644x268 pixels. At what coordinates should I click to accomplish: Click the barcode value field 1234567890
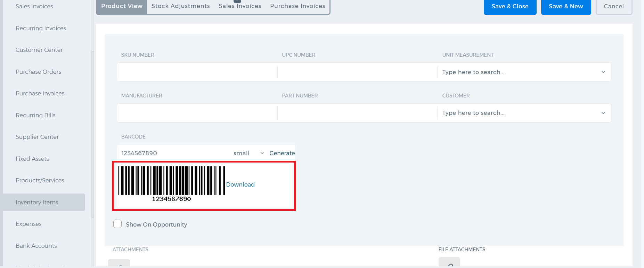coord(173,153)
